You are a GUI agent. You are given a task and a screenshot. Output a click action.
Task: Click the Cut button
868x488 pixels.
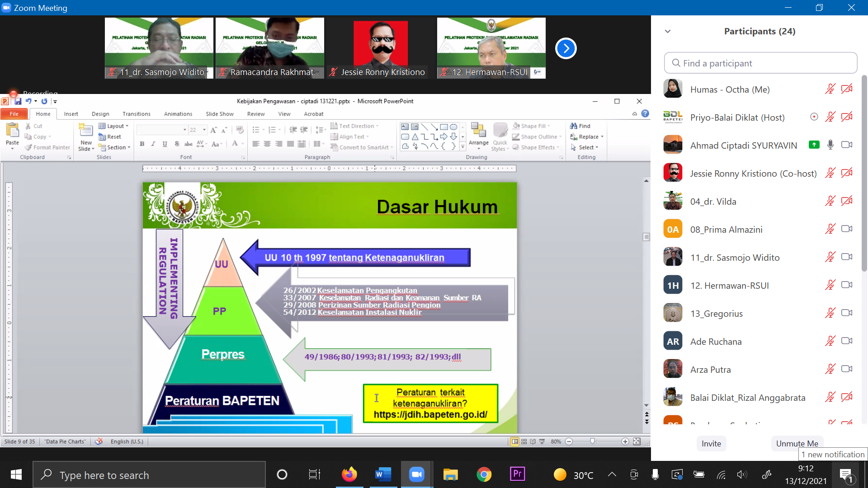[x=33, y=126]
